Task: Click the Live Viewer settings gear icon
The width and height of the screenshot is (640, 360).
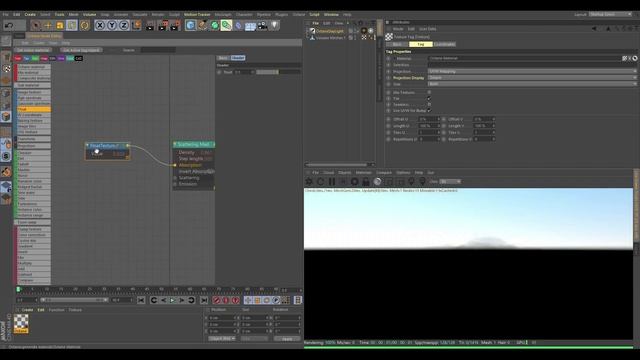Action: click(x=309, y=182)
